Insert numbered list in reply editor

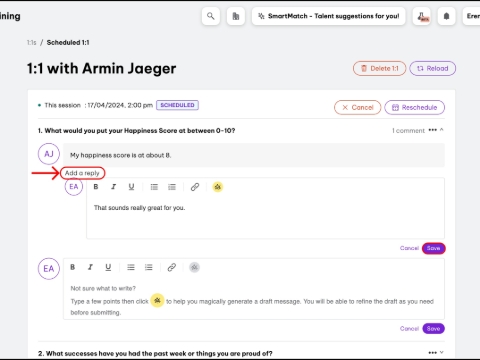coord(172,187)
